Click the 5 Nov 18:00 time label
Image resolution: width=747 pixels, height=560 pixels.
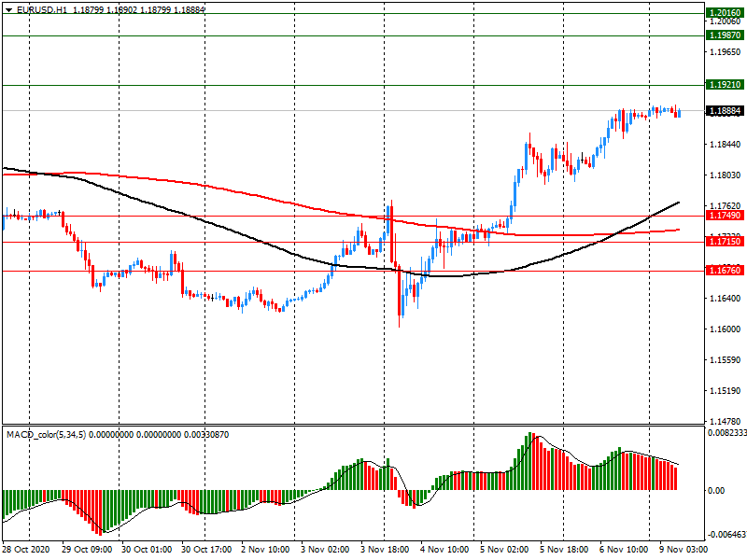564,550
